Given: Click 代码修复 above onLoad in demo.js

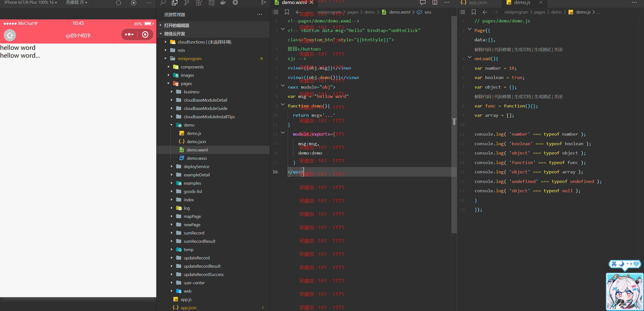Looking at the screenshot, I should point(503,50).
